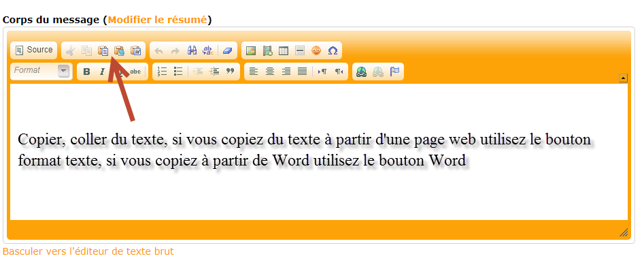Open the Modifier le résumé link

click(157, 20)
